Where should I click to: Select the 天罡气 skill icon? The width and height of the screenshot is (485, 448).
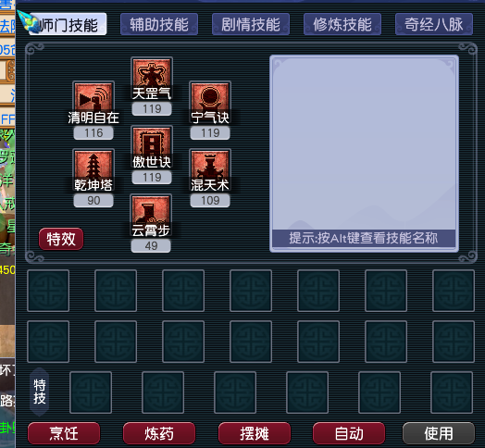click(x=152, y=78)
